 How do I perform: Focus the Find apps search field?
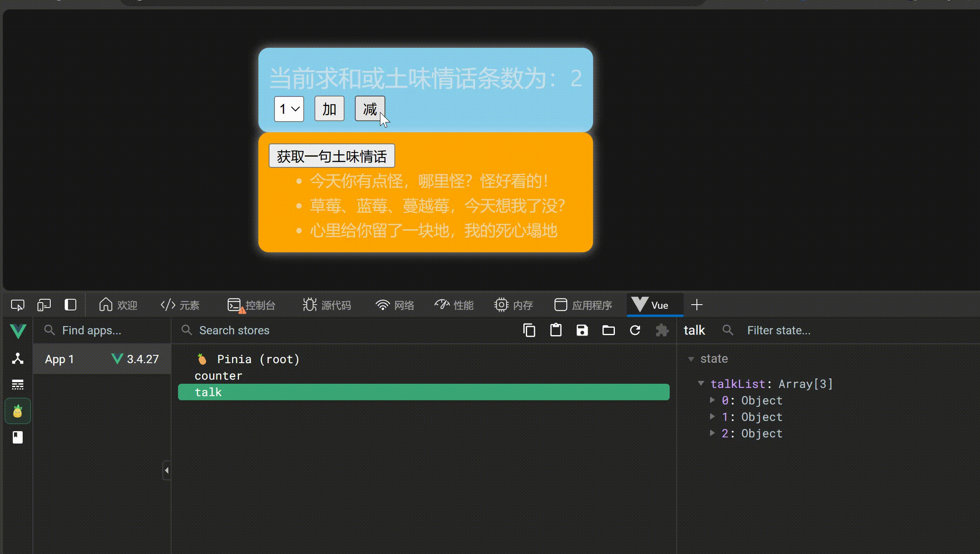tap(102, 330)
